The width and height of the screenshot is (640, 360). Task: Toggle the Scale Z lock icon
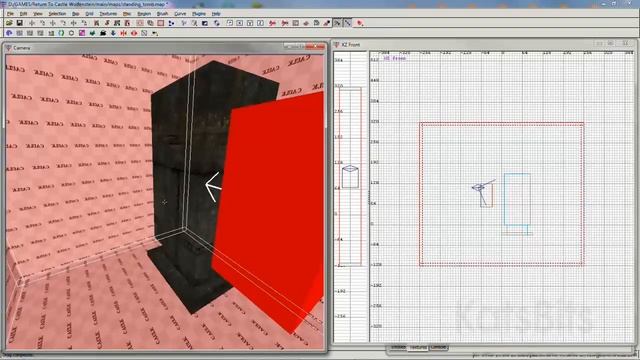click(260, 23)
